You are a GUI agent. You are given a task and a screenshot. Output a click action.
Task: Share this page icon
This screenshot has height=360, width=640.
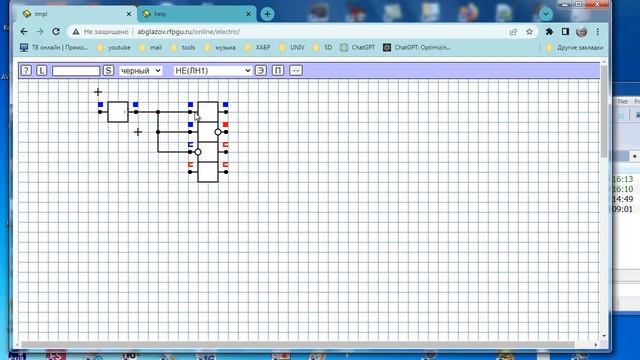point(513,31)
